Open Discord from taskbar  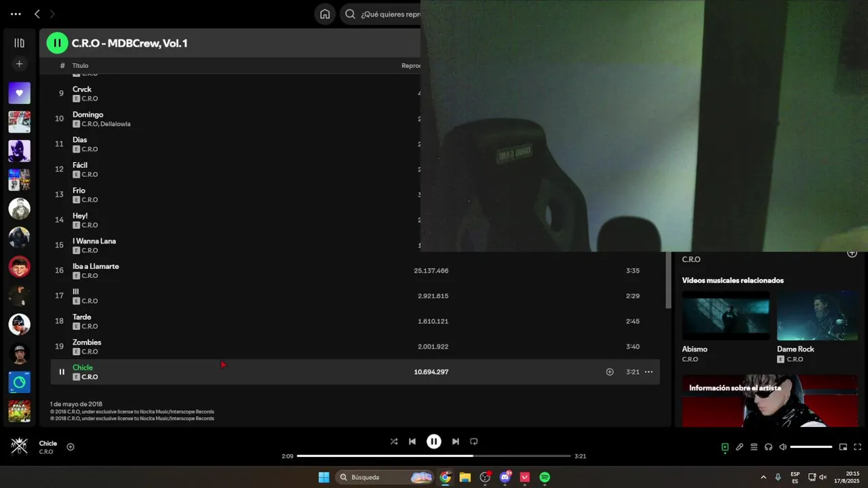[x=505, y=477]
